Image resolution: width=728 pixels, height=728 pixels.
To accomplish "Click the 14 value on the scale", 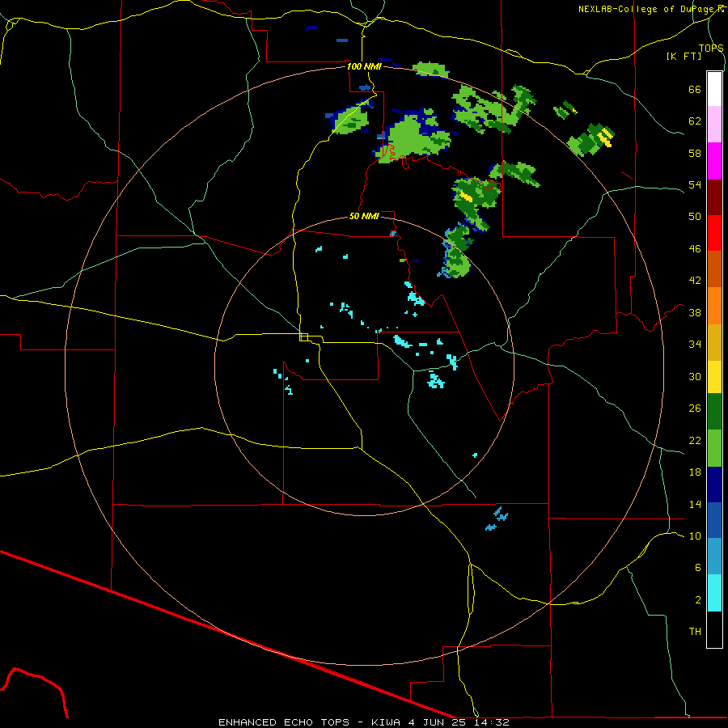I will (x=695, y=504).
